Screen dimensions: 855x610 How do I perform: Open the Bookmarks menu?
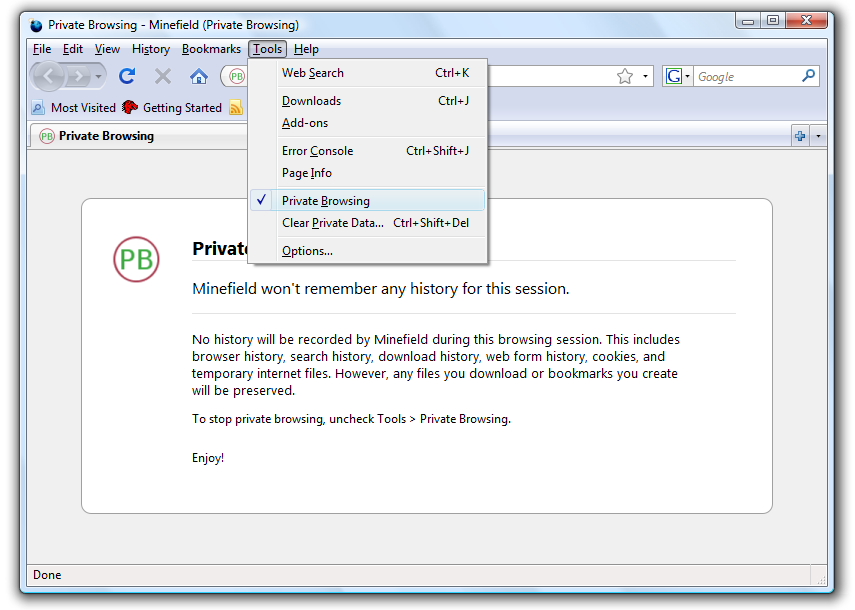click(211, 49)
